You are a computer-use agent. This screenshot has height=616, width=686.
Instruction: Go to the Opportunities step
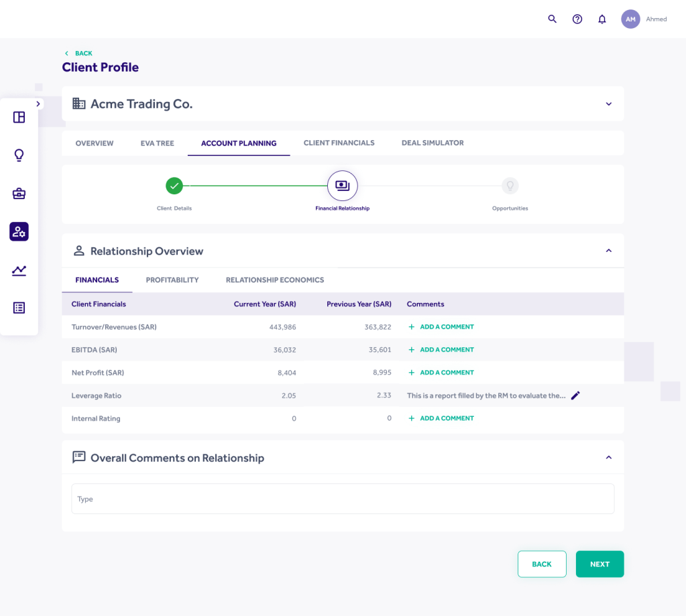[510, 186]
